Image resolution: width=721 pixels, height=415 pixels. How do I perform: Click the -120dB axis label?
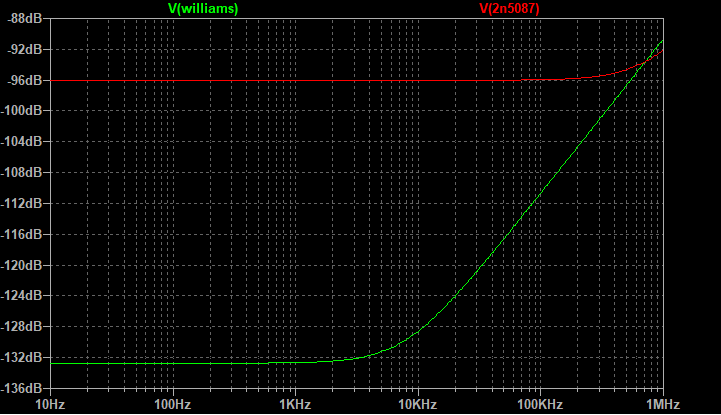click(x=22, y=265)
